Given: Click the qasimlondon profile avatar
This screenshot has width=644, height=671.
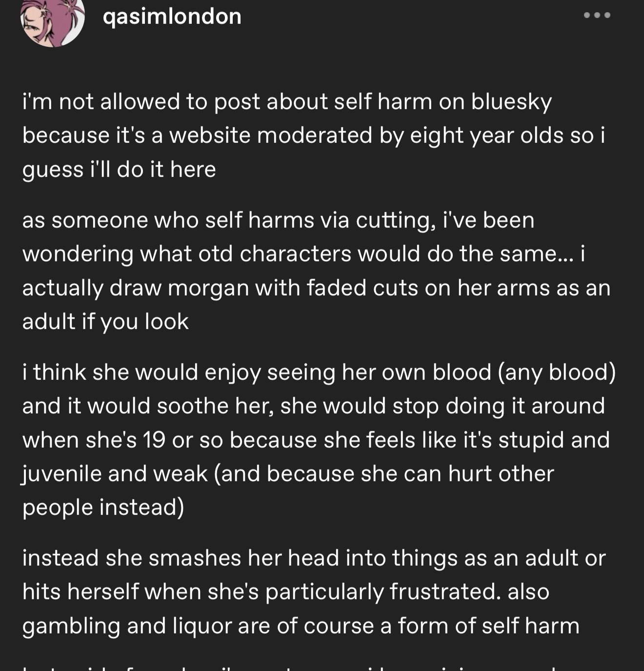Looking at the screenshot, I should point(52,20).
